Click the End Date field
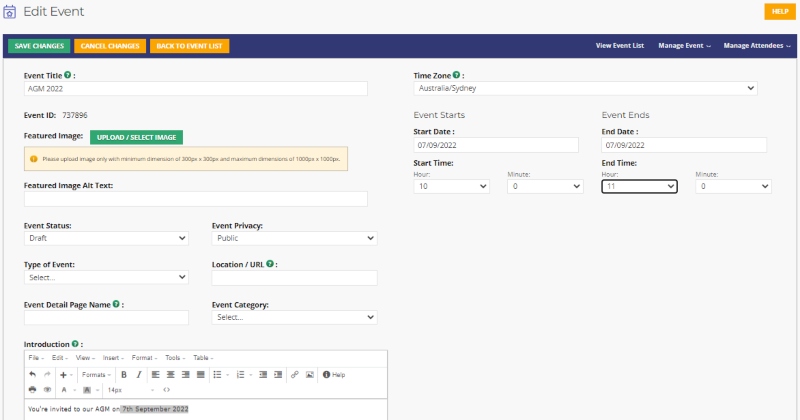This screenshot has width=800, height=420. [684, 145]
